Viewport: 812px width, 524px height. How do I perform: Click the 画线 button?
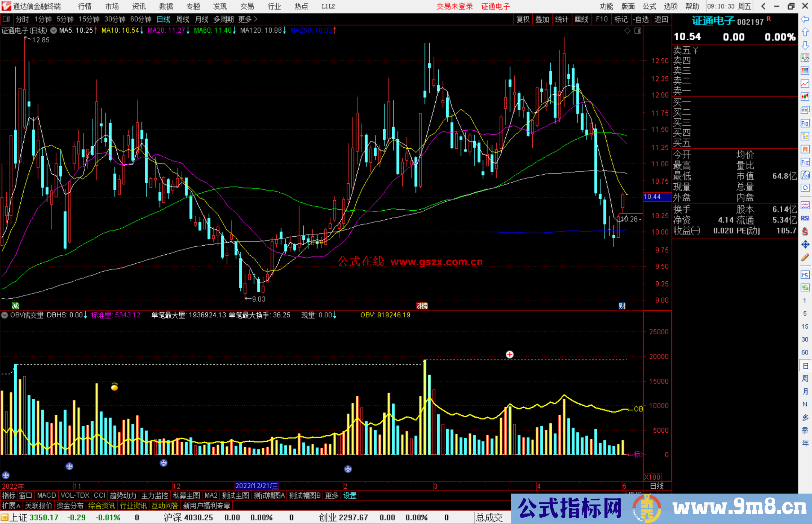(582, 19)
